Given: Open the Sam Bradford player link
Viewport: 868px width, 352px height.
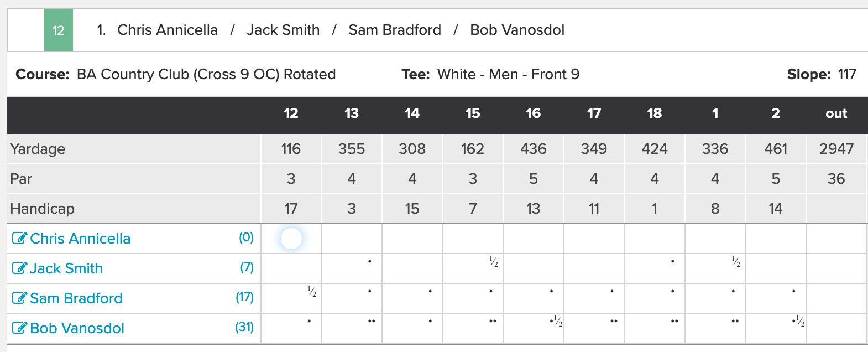Looking at the screenshot, I should point(76,298).
